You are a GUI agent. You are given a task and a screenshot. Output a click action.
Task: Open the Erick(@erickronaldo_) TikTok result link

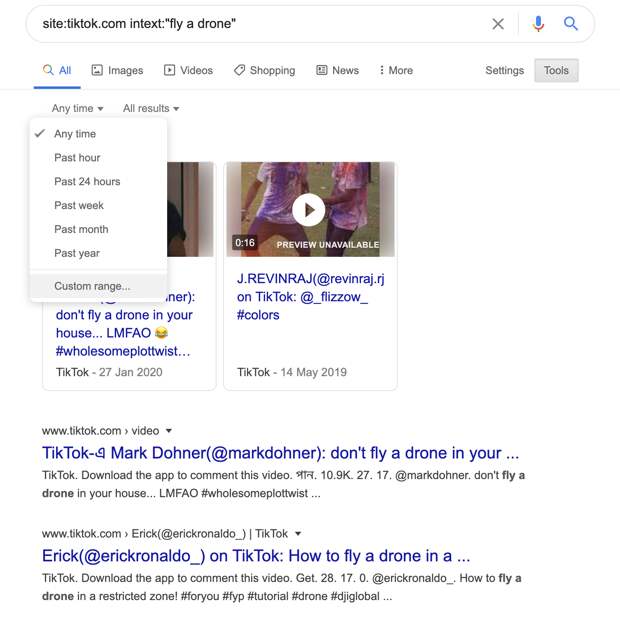pos(256,556)
